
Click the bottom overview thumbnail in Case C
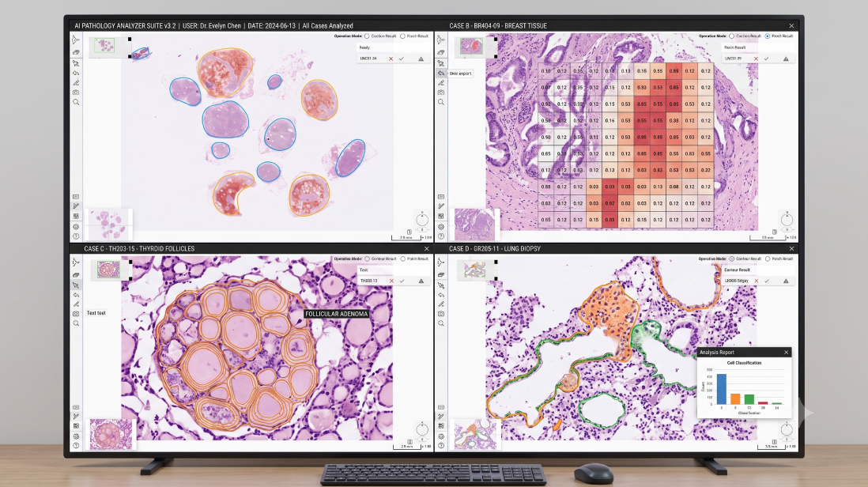click(x=111, y=434)
